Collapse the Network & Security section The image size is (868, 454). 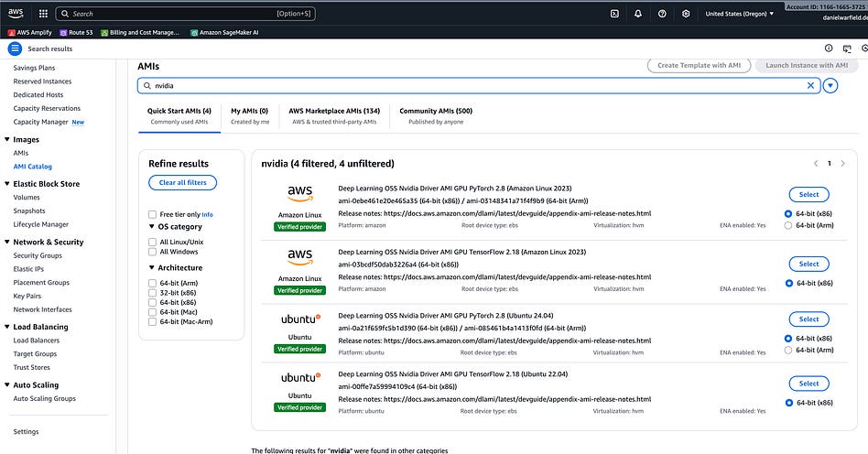(x=7, y=242)
